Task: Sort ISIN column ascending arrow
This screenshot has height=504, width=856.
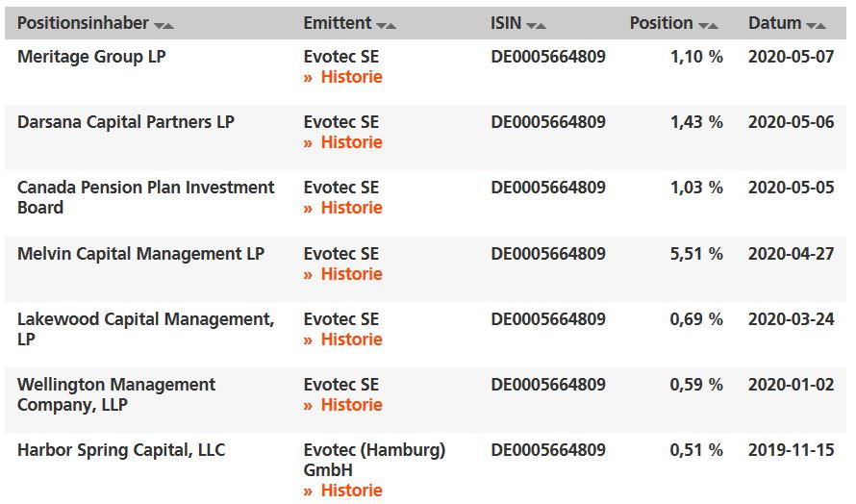Action: (541, 25)
